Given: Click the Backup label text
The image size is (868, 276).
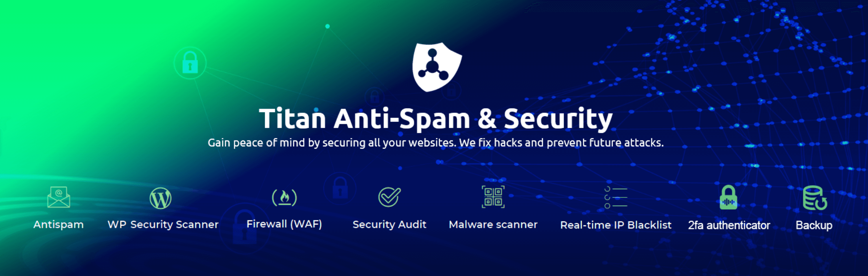Looking at the screenshot, I should [x=814, y=225].
